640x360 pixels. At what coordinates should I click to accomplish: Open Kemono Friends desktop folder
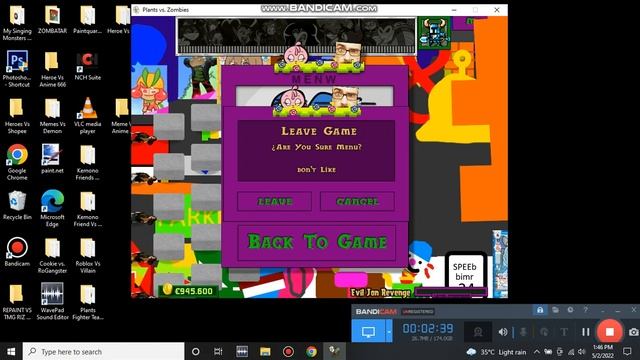coord(87,162)
